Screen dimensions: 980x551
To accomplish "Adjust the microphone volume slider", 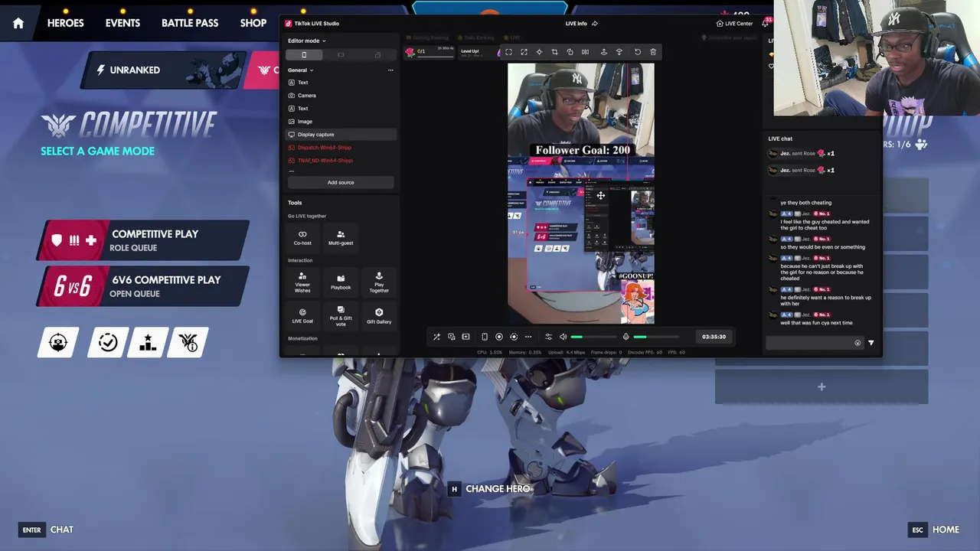I will click(x=656, y=337).
